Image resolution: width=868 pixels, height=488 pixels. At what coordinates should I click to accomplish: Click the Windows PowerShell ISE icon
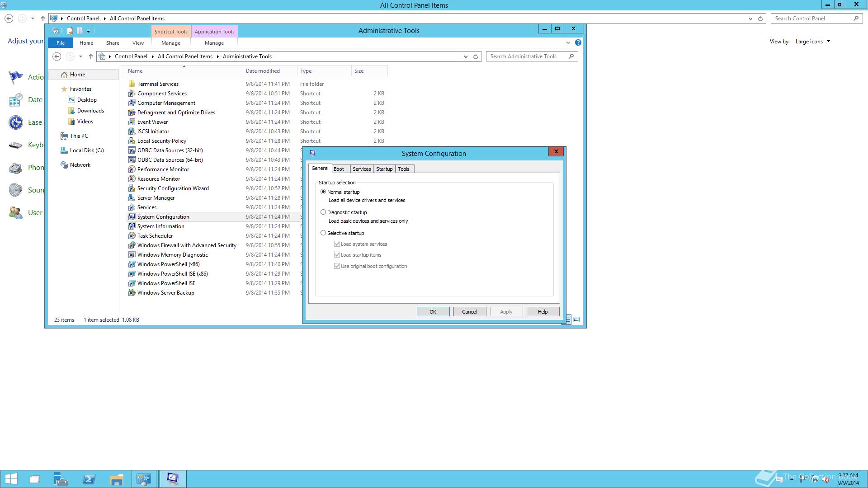click(x=132, y=283)
